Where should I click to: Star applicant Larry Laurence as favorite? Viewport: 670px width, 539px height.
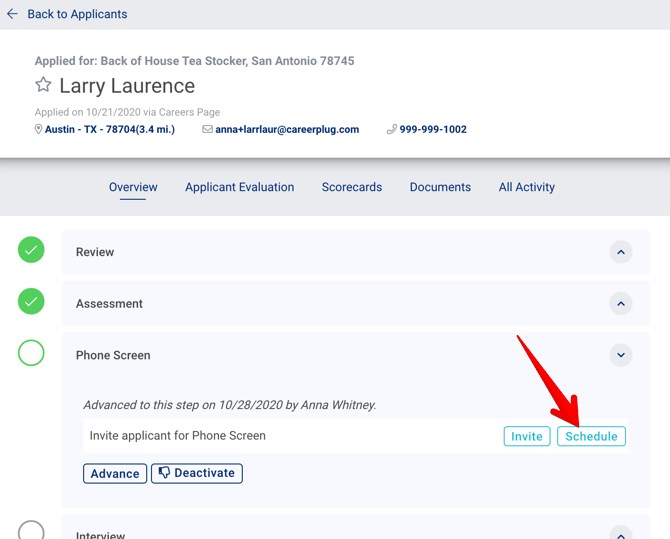pos(43,85)
